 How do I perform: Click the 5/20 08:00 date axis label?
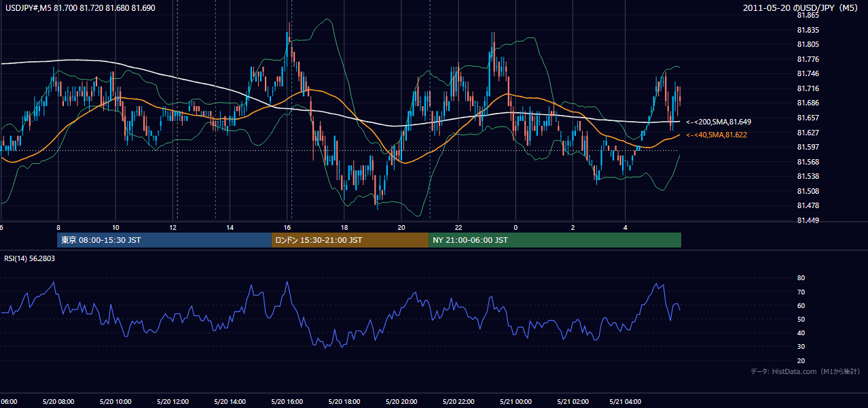[58, 402]
